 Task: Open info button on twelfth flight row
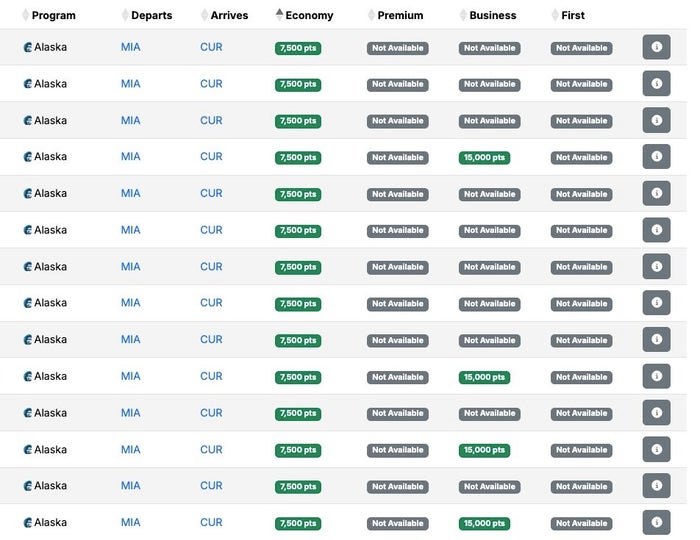click(656, 449)
